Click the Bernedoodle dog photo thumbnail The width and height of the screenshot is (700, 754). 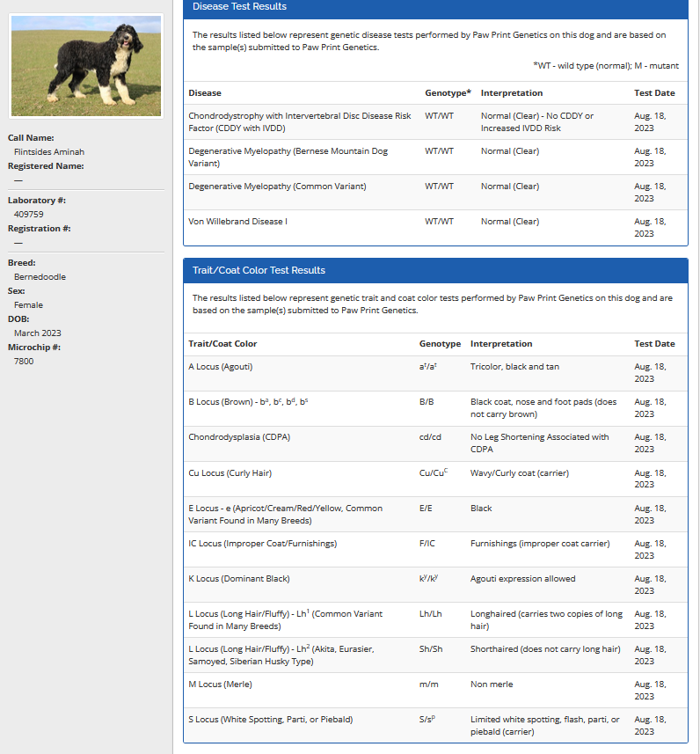pos(85,66)
